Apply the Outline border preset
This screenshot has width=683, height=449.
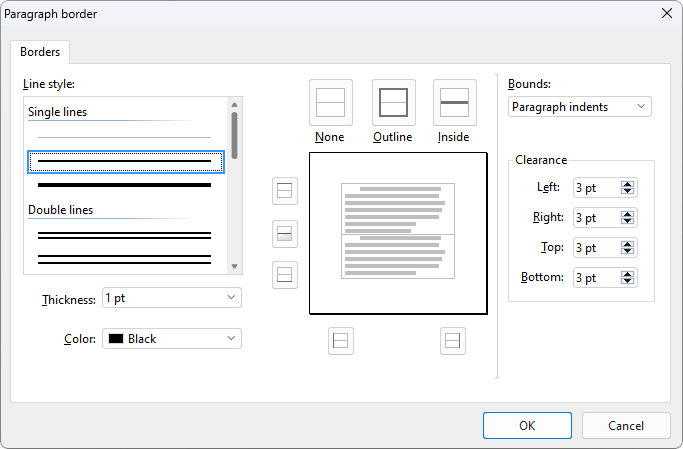[393, 102]
